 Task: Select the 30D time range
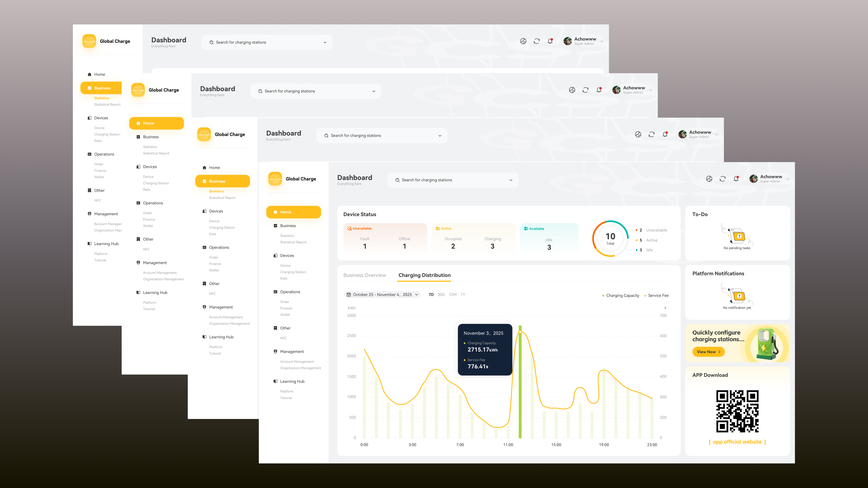point(441,295)
